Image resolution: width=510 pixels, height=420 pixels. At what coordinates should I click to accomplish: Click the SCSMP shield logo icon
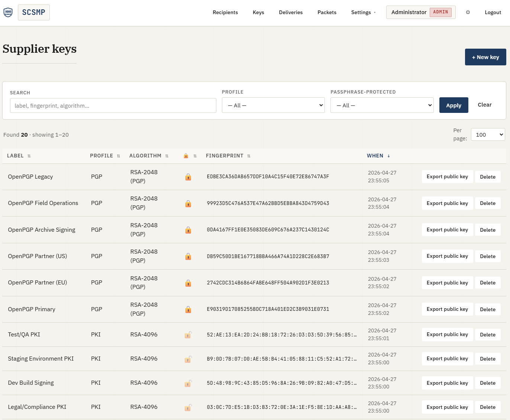[8, 12]
